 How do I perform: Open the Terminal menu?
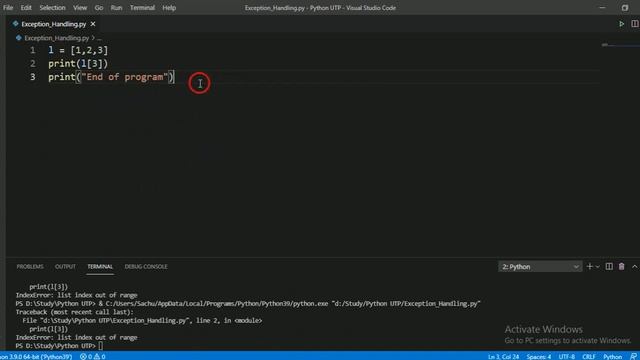[x=142, y=8]
